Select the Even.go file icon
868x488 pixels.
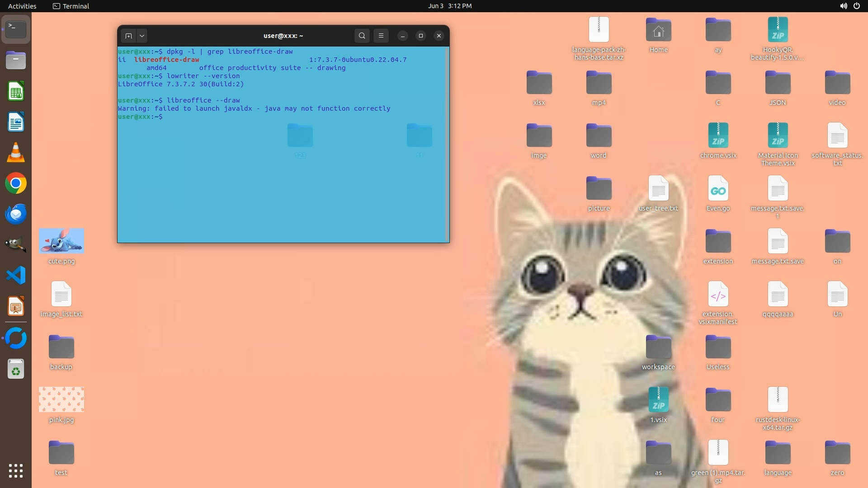pos(718,189)
